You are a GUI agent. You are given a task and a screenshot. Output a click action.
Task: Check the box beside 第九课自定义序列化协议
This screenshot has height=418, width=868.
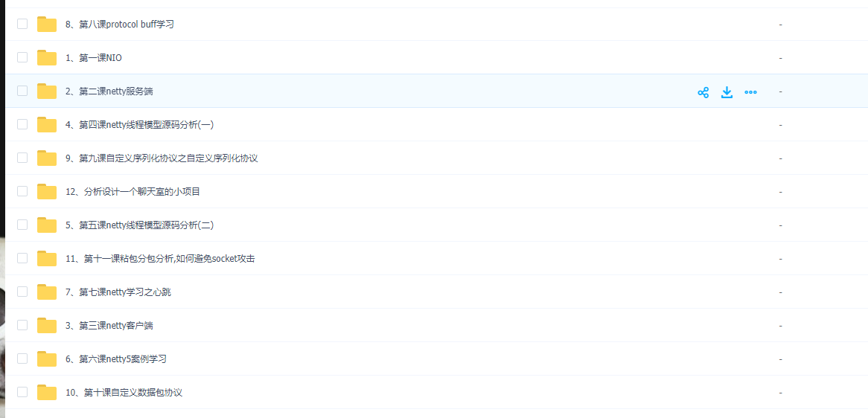(x=22, y=158)
